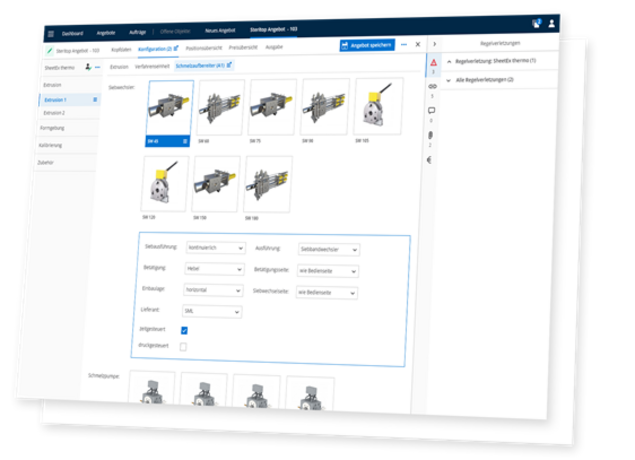Image resolution: width=635 pixels, height=460 pixels.
Task: Open the hamburger menu in the top bar
Action: point(51,34)
